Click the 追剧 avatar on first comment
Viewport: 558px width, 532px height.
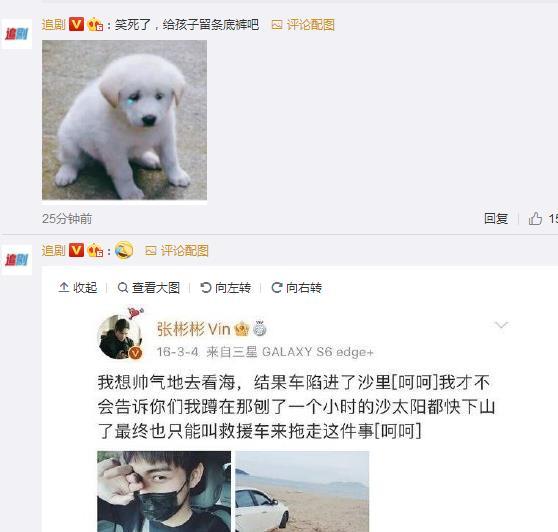pyautogui.click(x=17, y=34)
